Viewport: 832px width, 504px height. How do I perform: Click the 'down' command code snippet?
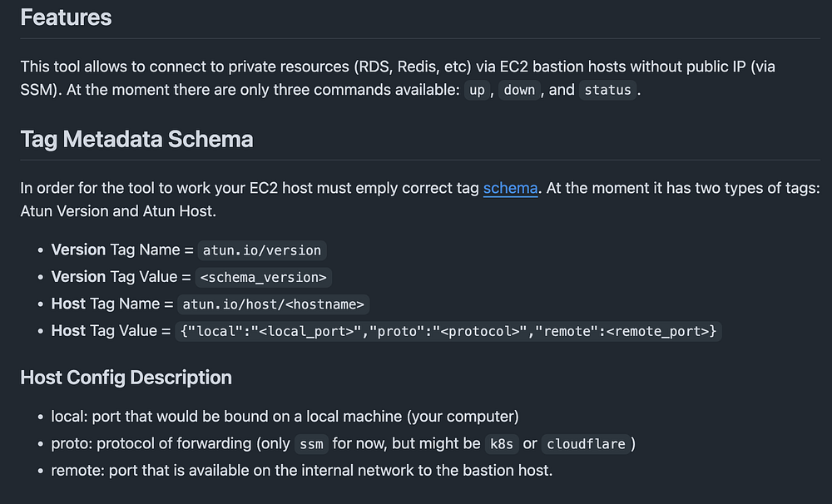[x=519, y=90]
